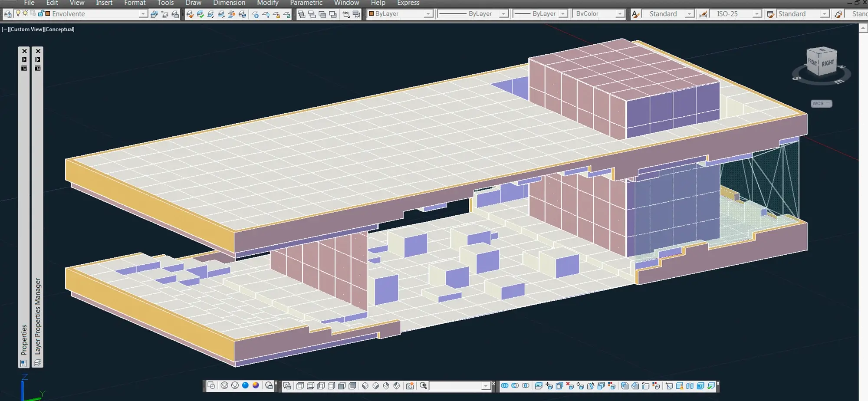
Task: Toggle layer freeze sun icon
Action: [25, 13]
